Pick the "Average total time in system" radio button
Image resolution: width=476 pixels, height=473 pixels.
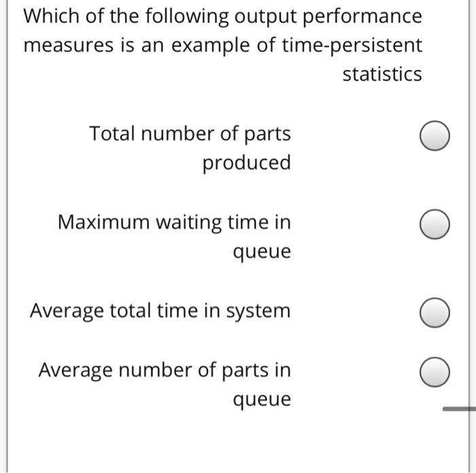coord(435,312)
